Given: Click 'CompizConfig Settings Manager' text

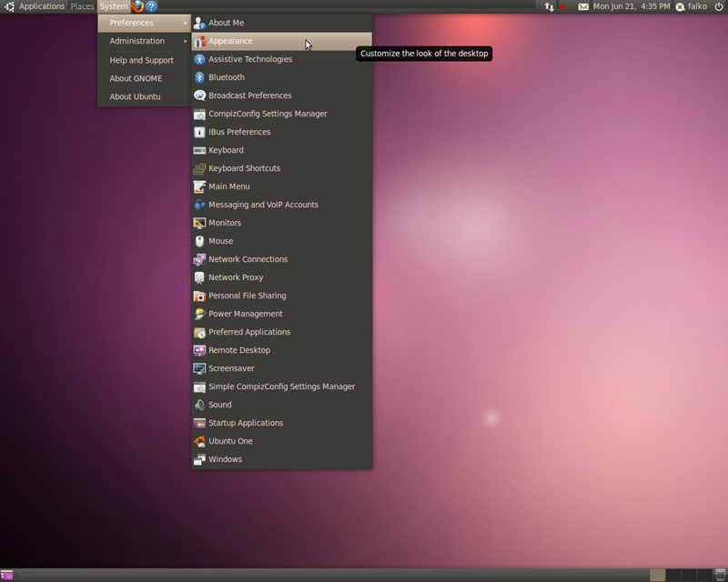Looking at the screenshot, I should [x=268, y=114].
